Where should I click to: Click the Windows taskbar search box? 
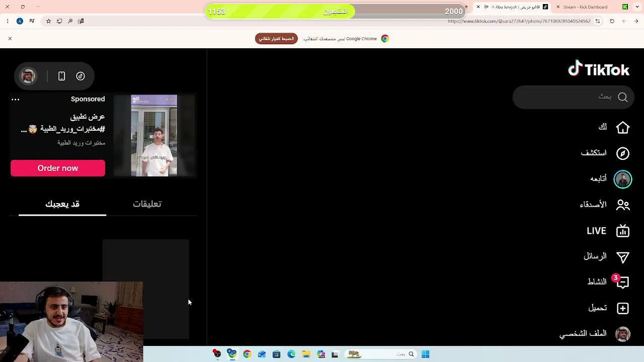click(380, 354)
